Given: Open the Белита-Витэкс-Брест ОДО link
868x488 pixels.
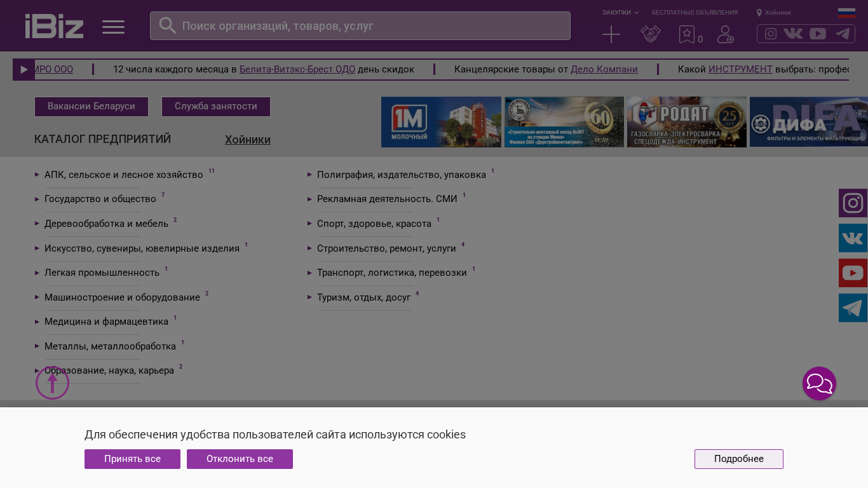Looking at the screenshot, I should pos(297,69).
